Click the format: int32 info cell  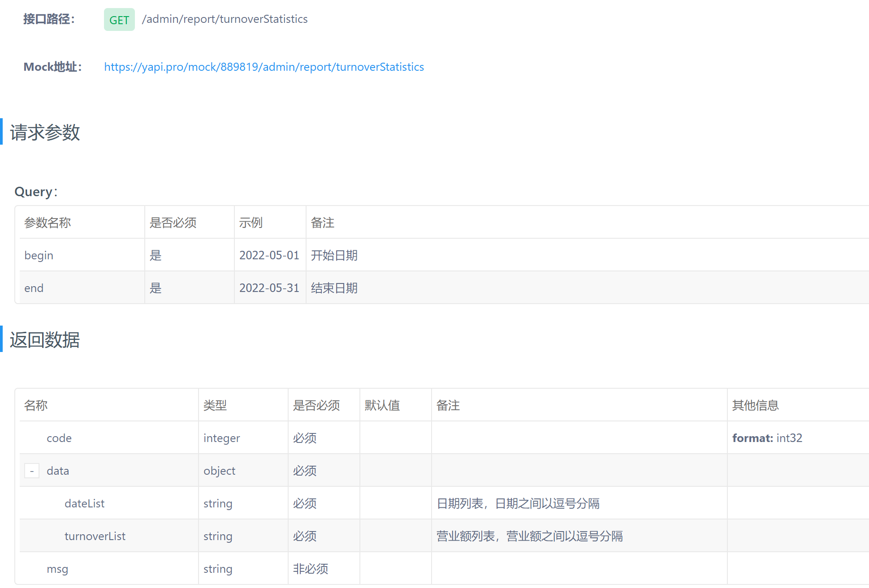click(767, 438)
